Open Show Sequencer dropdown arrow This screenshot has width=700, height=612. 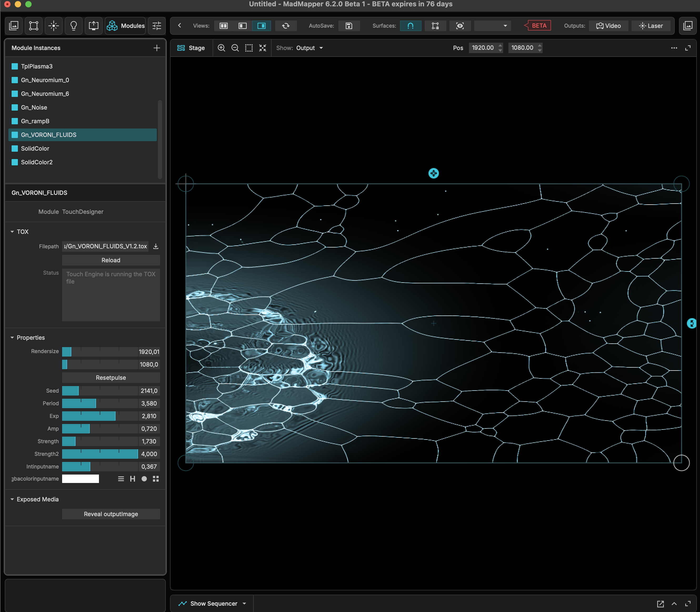coord(244,604)
